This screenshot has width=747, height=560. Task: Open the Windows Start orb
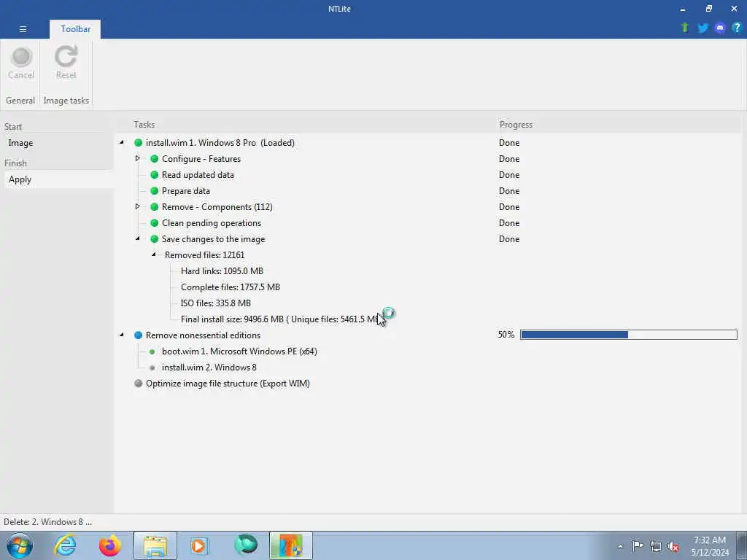(x=20, y=545)
